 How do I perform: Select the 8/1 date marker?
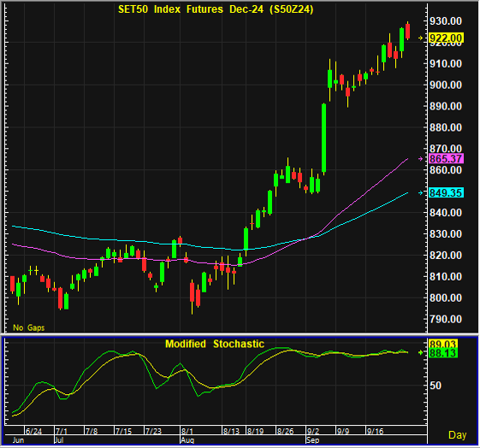187,431
